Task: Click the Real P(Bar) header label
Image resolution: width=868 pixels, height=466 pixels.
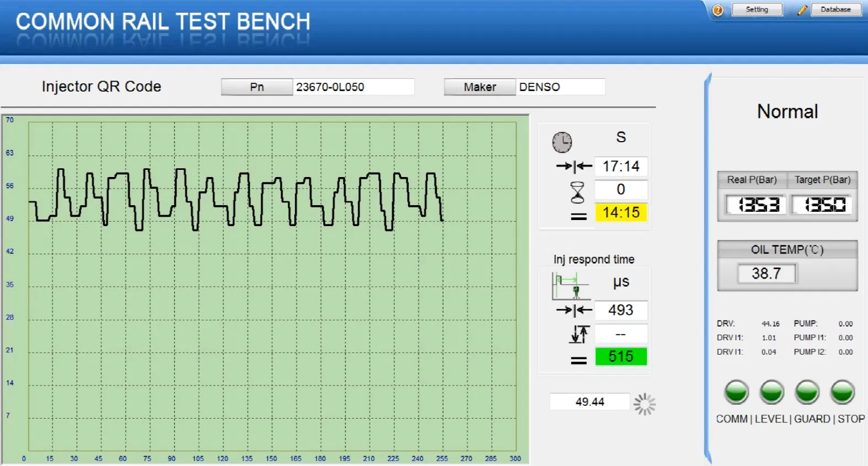Action: 752,180
